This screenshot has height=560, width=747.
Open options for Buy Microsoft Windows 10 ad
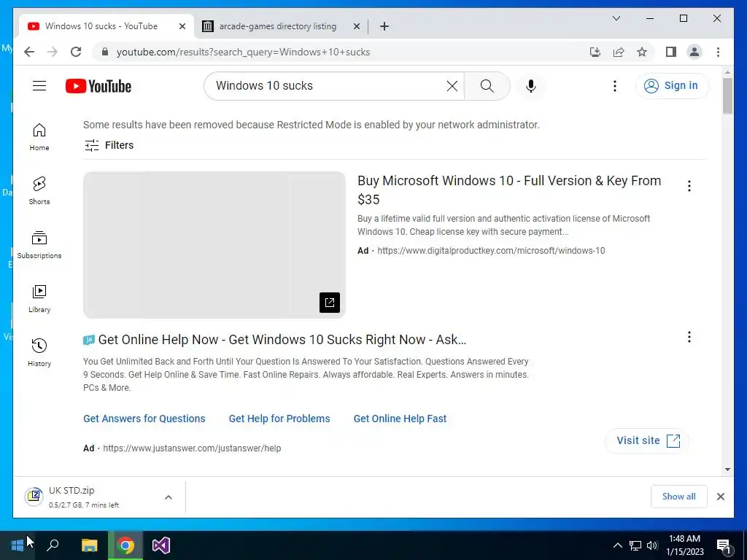pyautogui.click(x=689, y=186)
